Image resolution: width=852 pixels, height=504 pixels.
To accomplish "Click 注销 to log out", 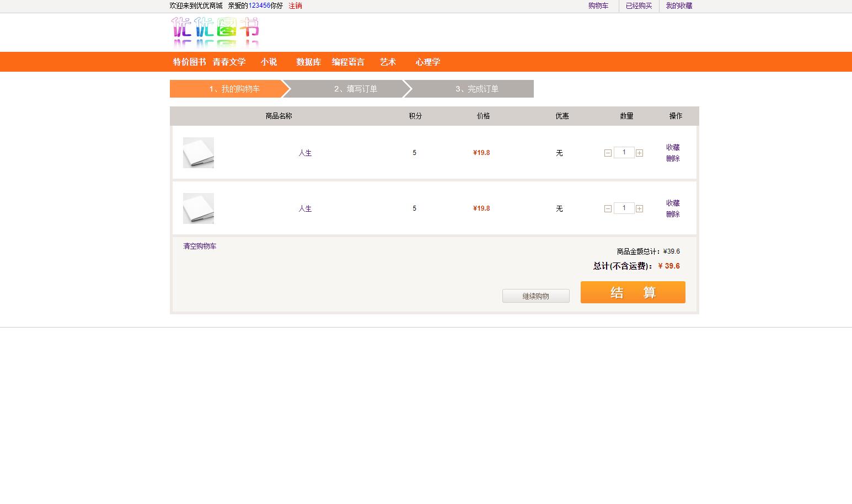I will pyautogui.click(x=296, y=6).
